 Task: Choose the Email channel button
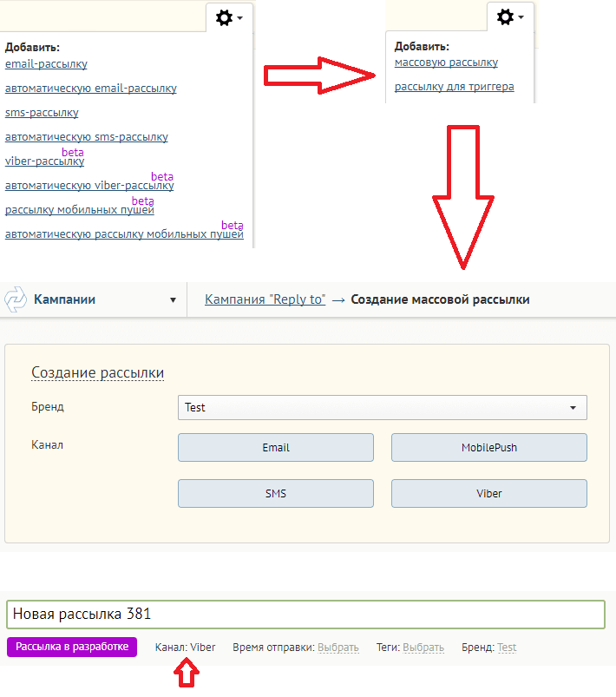click(276, 448)
